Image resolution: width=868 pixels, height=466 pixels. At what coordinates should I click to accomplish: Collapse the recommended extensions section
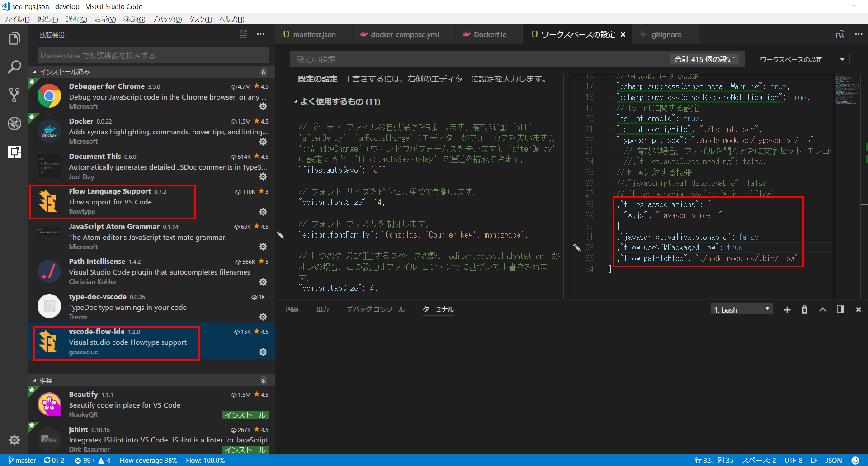151,380
